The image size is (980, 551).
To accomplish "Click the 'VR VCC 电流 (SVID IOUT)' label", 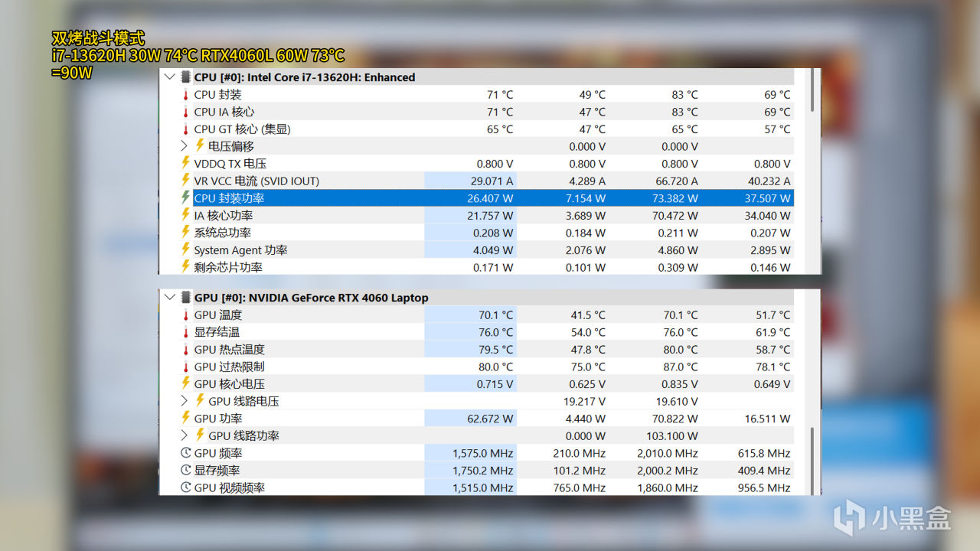I will tap(256, 181).
